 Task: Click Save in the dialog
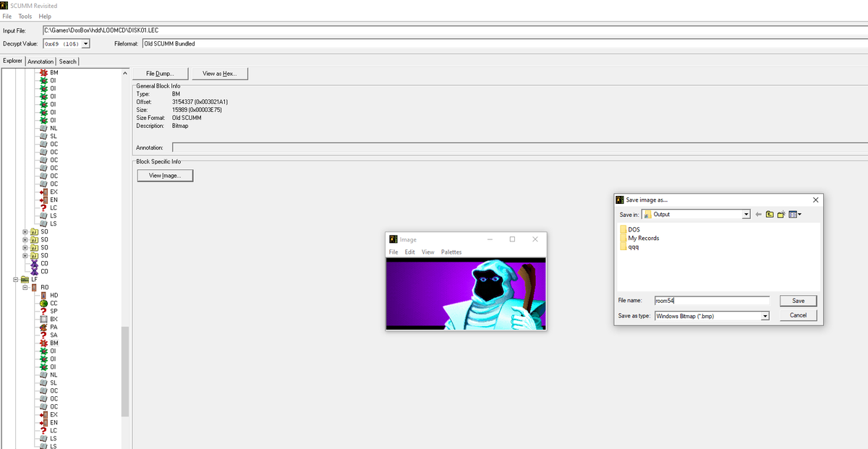798,301
